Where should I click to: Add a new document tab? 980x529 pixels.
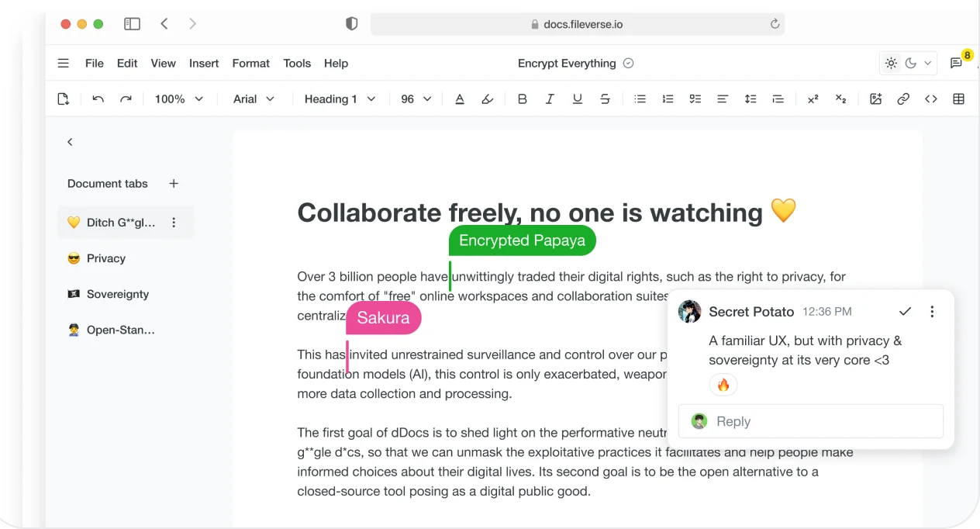coord(174,184)
